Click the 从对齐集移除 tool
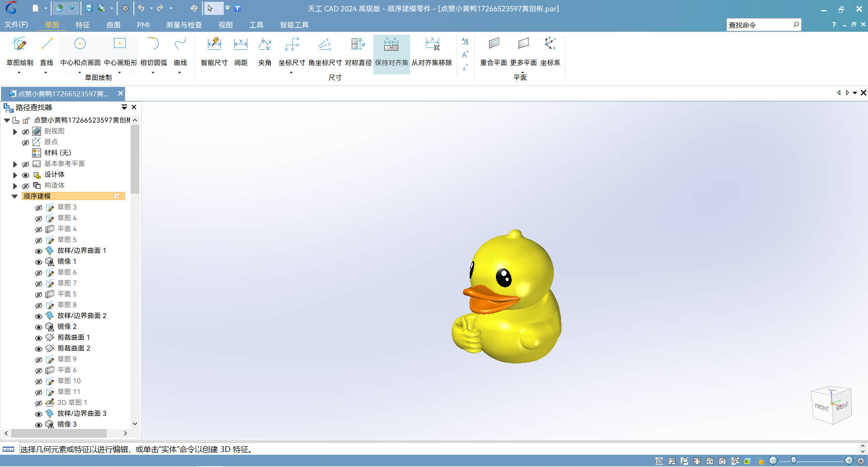 pos(432,51)
